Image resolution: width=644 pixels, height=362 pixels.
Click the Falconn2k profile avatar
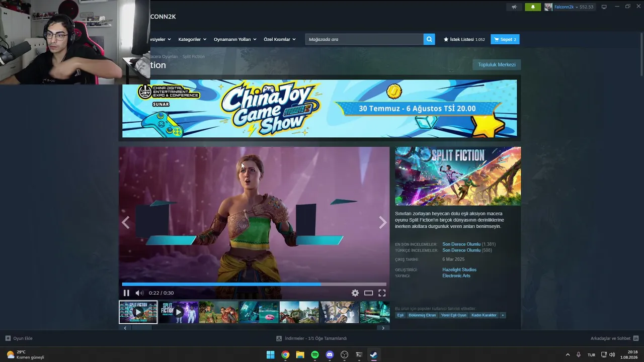[x=548, y=7]
